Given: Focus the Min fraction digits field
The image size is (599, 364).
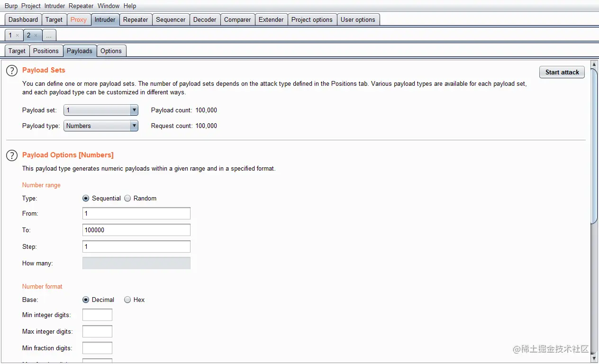Looking at the screenshot, I should click(97, 348).
